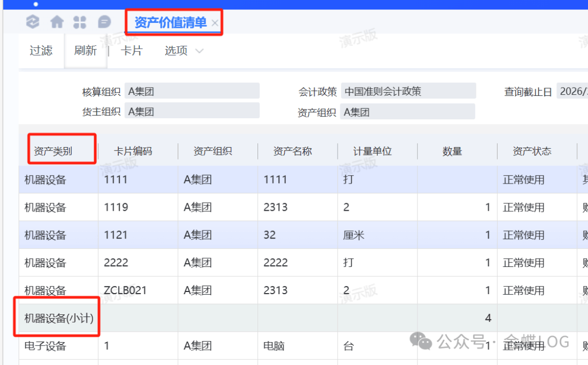The width and height of the screenshot is (588, 365).
Task: Open the apps grid menu icon
Action: tap(80, 22)
